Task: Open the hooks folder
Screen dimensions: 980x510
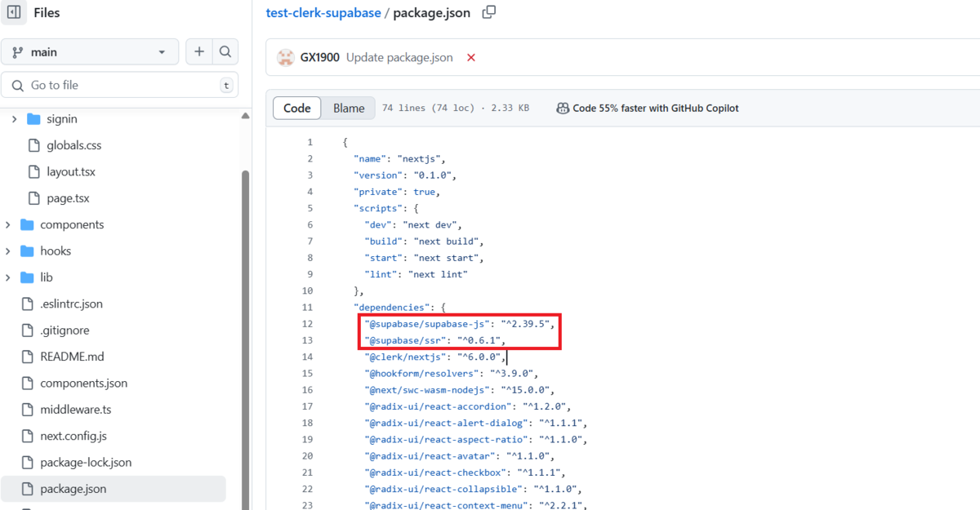Action: [x=56, y=251]
